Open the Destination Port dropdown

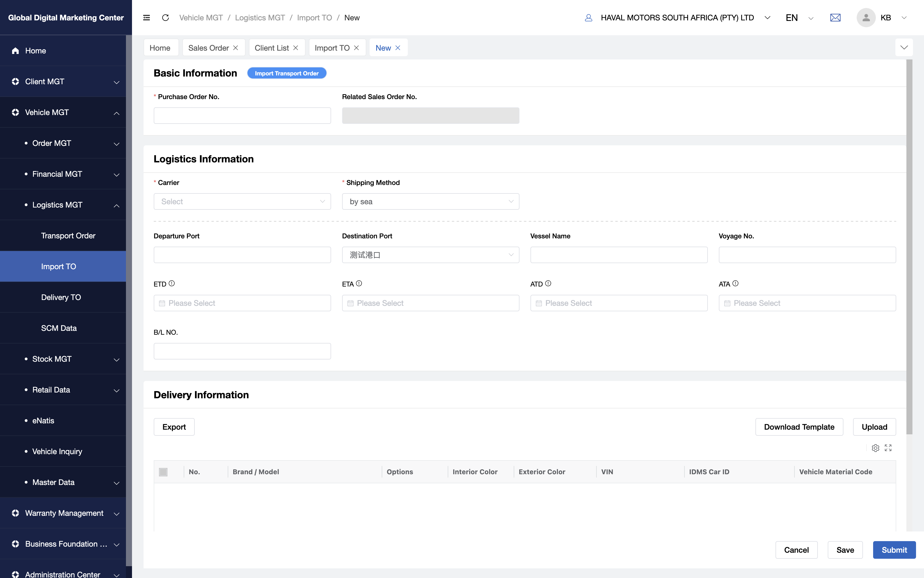(x=430, y=255)
